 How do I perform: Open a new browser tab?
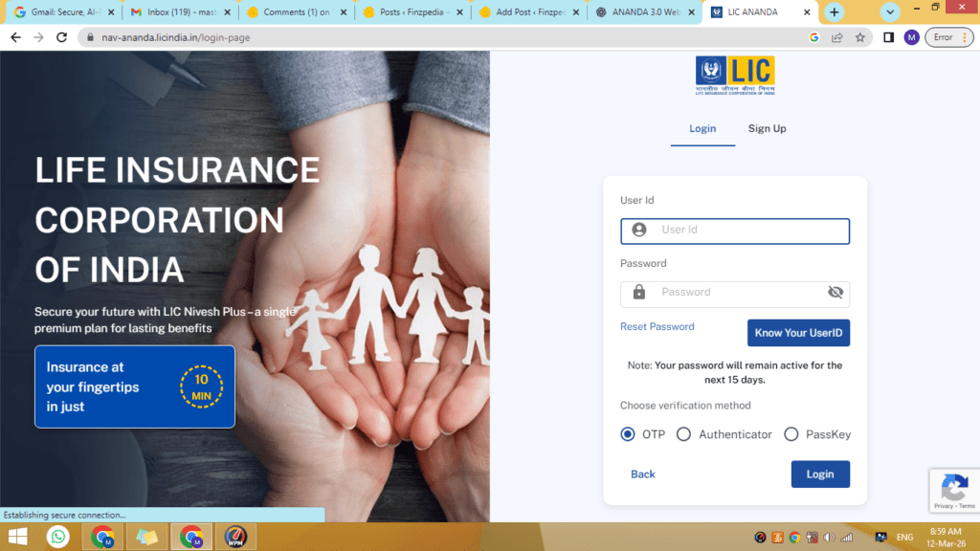[835, 12]
